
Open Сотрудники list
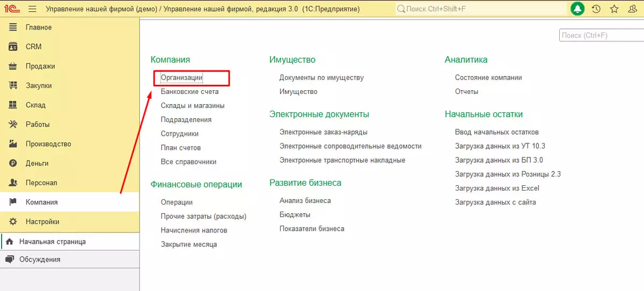pos(180,134)
